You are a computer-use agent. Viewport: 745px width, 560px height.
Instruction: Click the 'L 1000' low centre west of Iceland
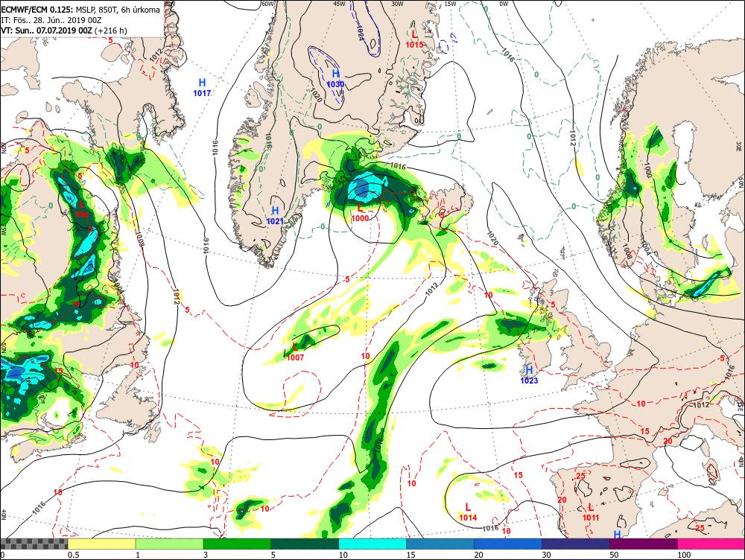point(360,212)
